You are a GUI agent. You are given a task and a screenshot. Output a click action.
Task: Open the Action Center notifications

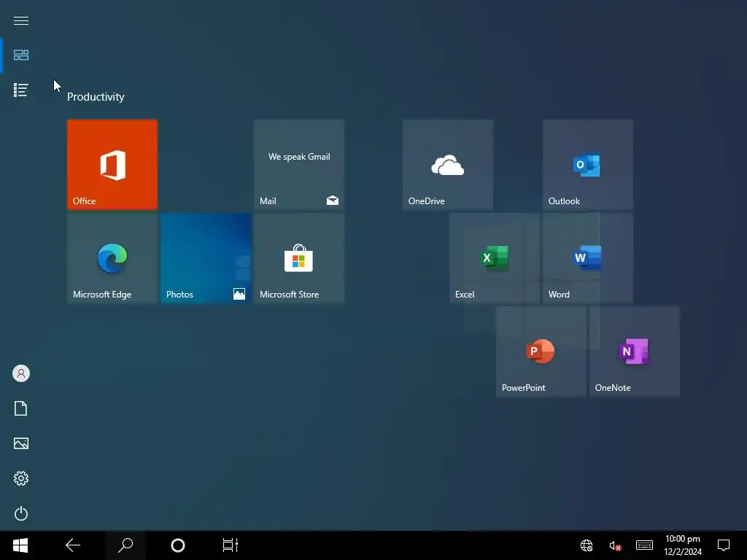(x=724, y=545)
